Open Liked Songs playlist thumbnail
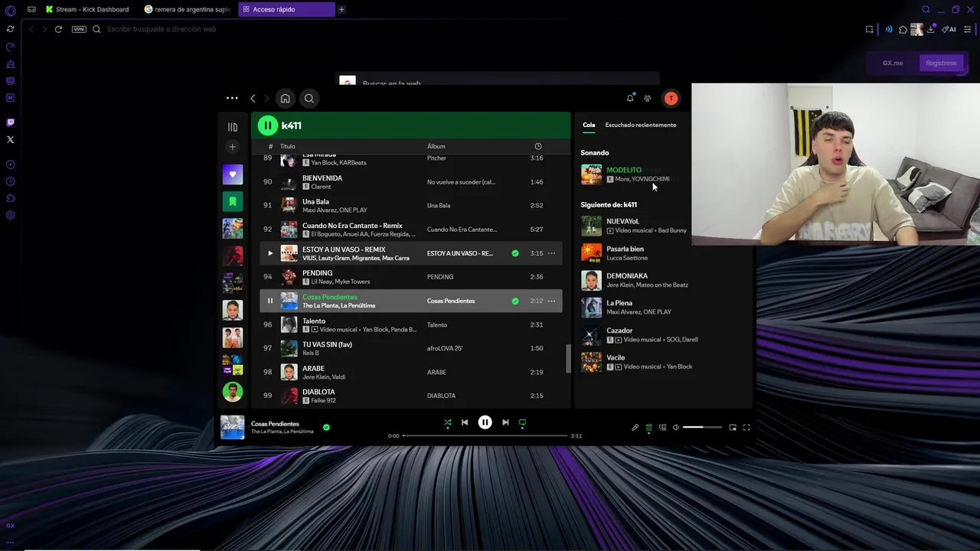Viewport: 980px width, 551px height. point(233,174)
